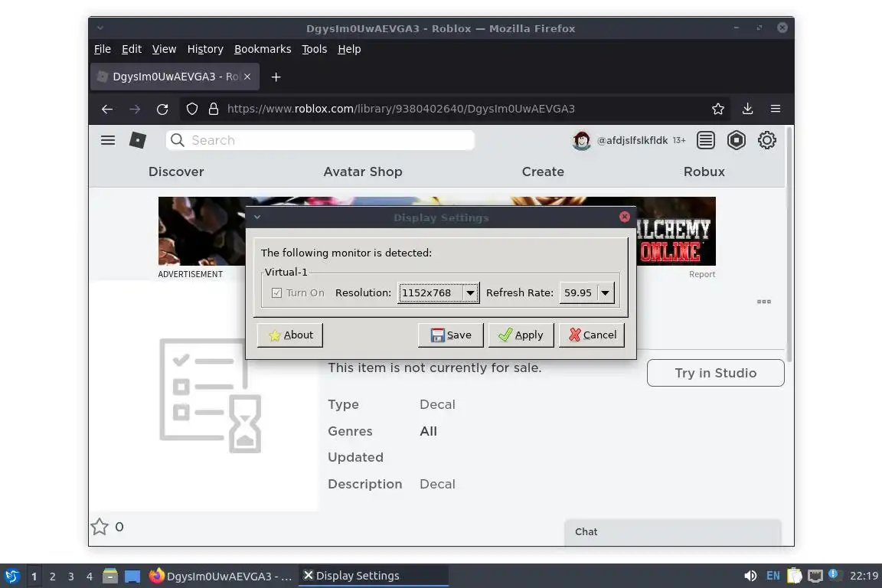Open the Chat panel header

click(673, 532)
